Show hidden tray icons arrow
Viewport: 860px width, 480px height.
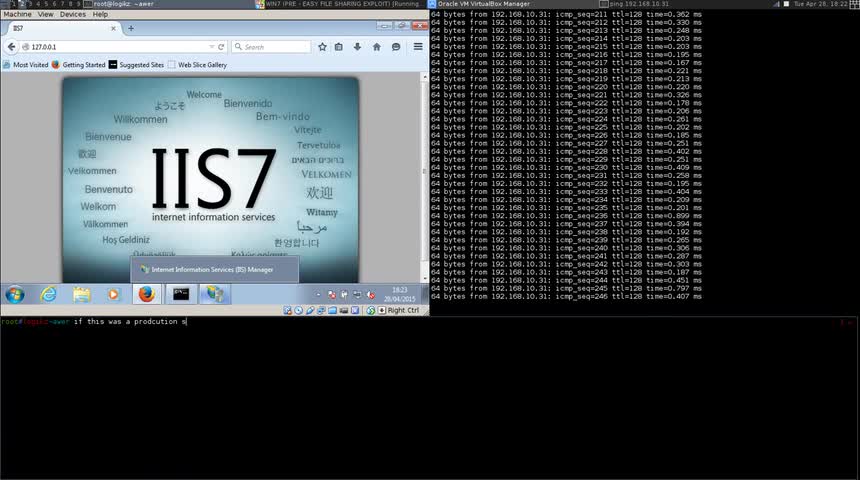coord(318,295)
